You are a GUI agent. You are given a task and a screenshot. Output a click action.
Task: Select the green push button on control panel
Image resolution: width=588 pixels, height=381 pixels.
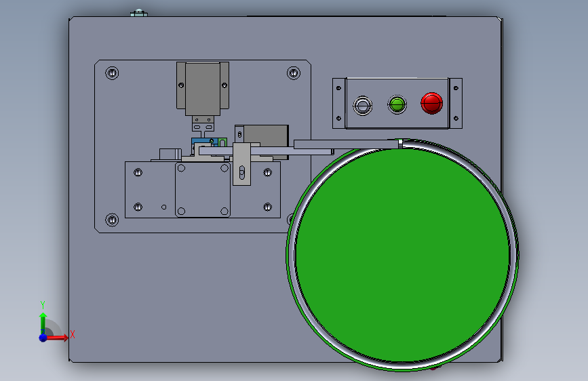point(397,104)
